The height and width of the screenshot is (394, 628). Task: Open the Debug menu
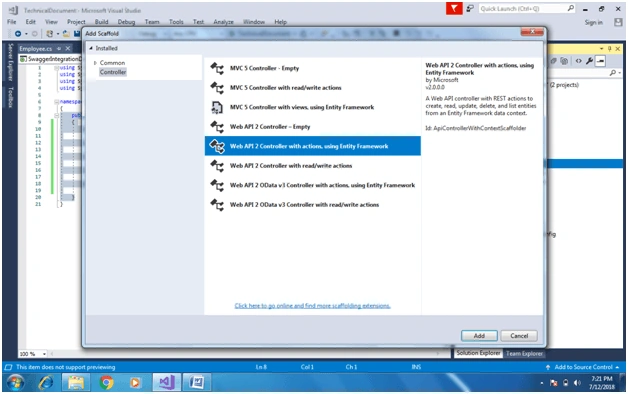click(x=126, y=22)
